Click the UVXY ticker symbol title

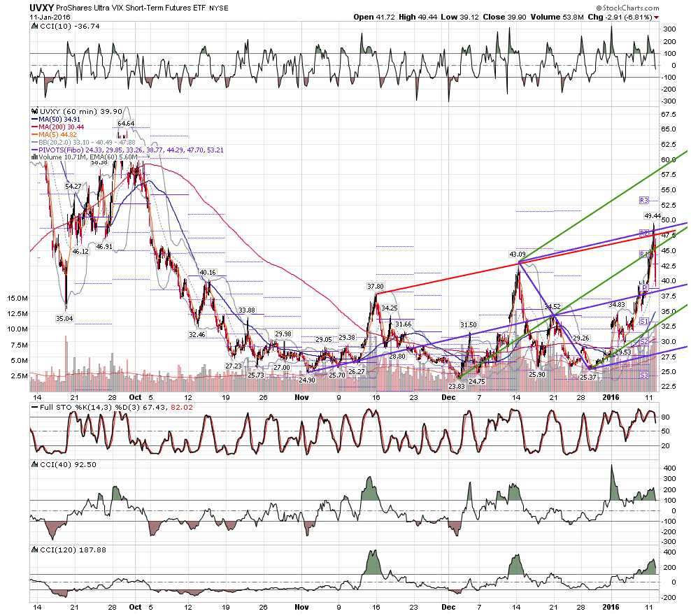click(42, 8)
